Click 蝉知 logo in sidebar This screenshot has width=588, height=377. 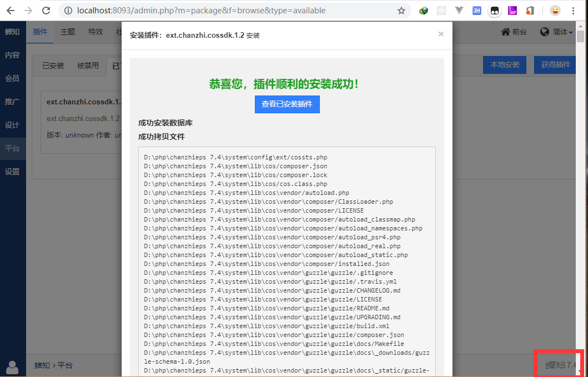[x=12, y=32]
